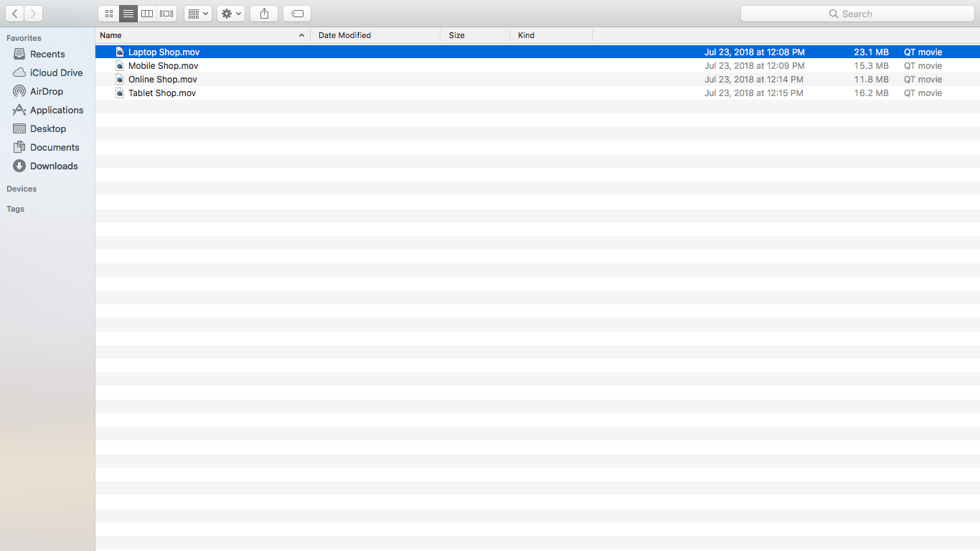Click the Applications sidebar icon
This screenshot has width=980, height=551.
[19, 110]
